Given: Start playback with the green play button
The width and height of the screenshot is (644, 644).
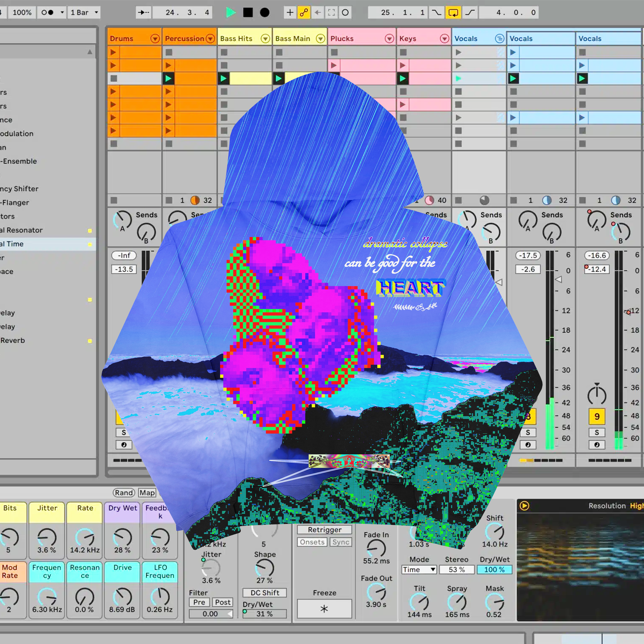Looking at the screenshot, I should click(230, 13).
